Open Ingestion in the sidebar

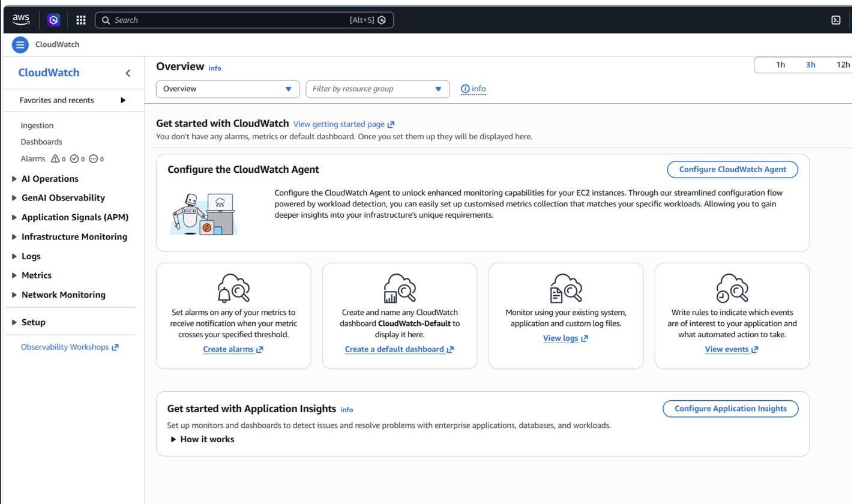click(x=37, y=125)
